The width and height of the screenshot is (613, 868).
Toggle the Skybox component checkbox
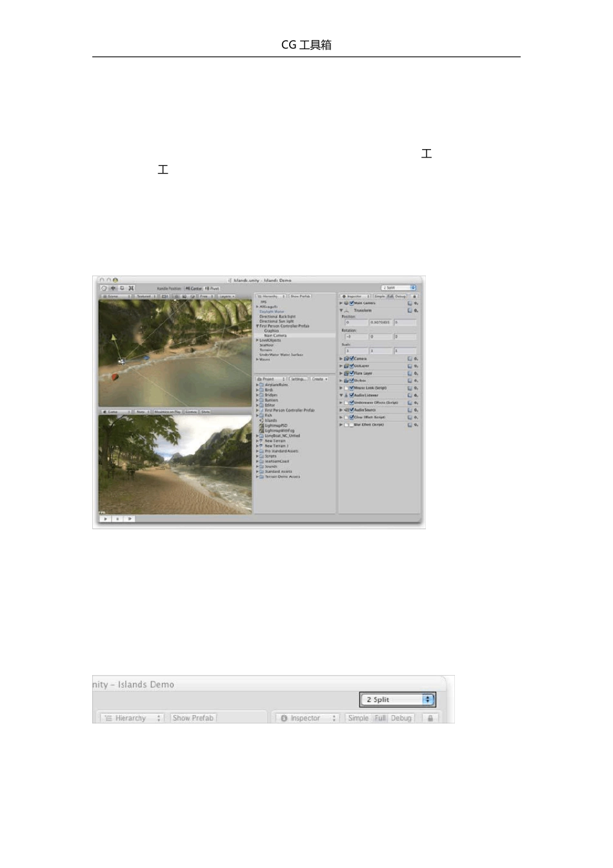tap(352, 381)
